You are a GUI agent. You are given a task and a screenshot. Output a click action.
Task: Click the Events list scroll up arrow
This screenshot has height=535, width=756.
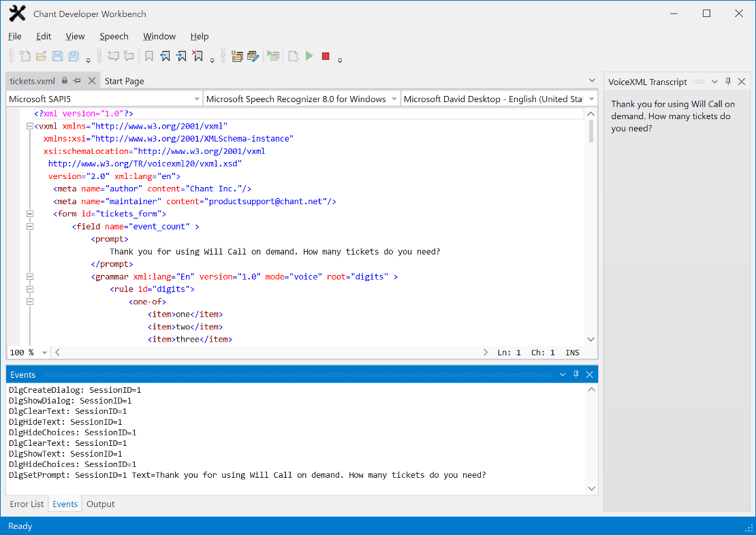point(592,389)
